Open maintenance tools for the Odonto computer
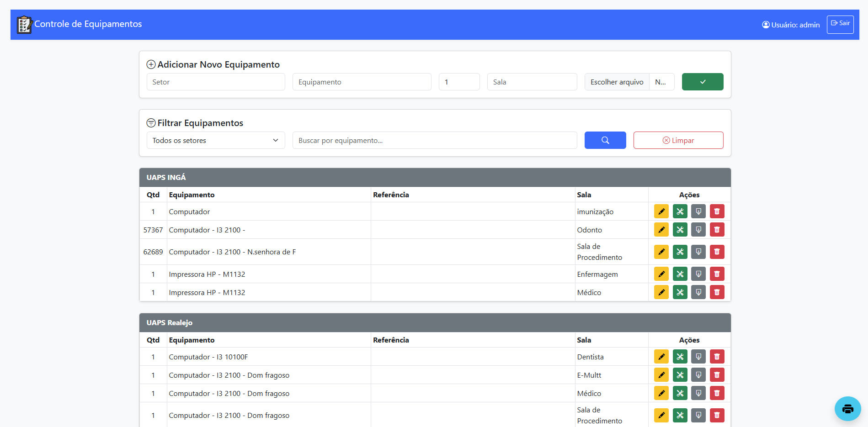Screen dimensions: 868x427 [x=680, y=230]
